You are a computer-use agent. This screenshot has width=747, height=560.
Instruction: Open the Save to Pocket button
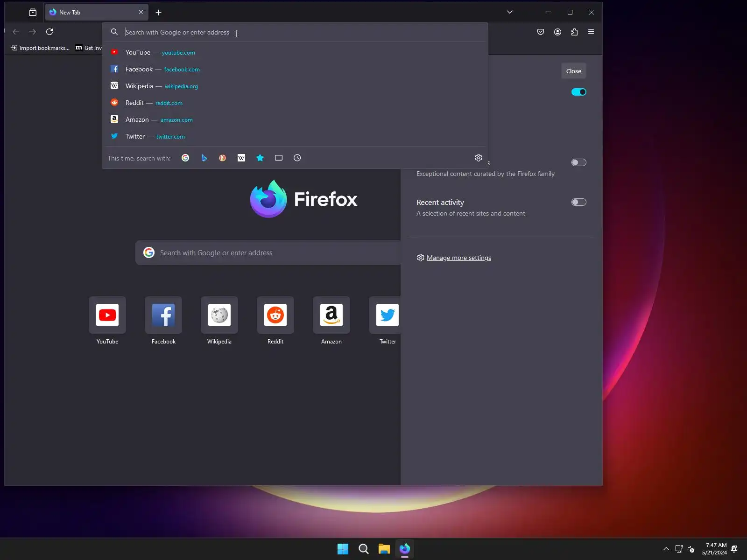[x=541, y=32]
